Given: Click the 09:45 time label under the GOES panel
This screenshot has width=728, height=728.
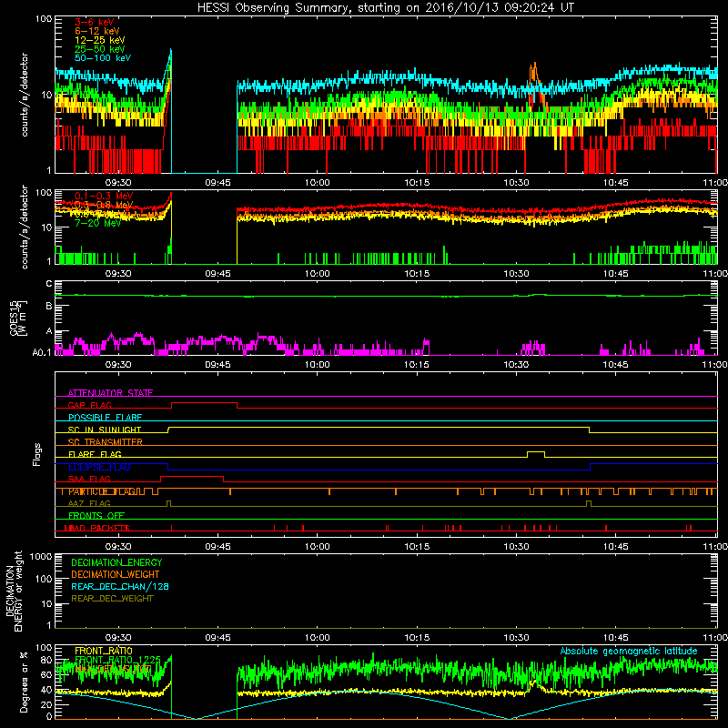Looking at the screenshot, I should click(217, 365).
